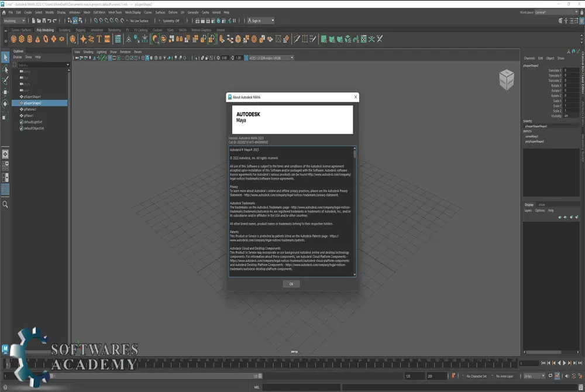This screenshot has width=585, height=392.
Task: Jump to the end of the playback range
Action: tap(580, 363)
